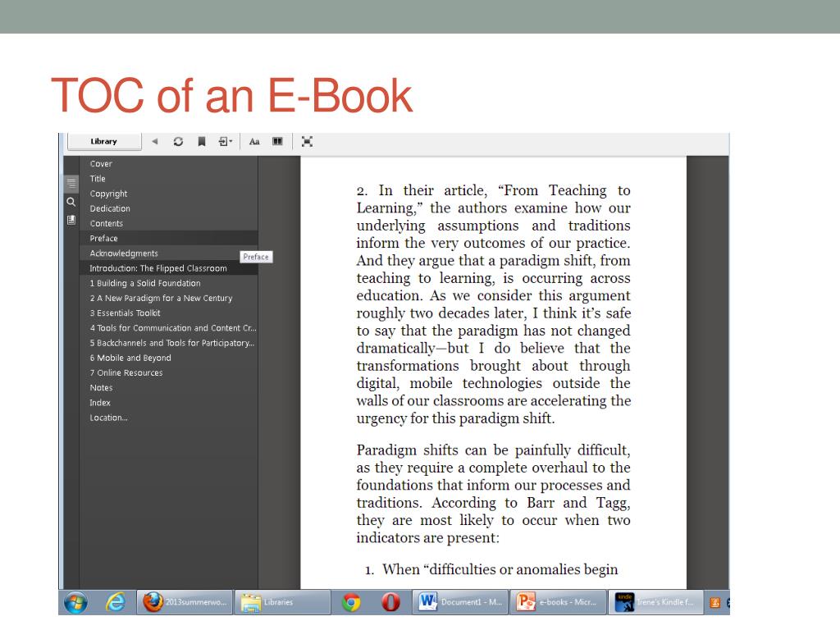The width and height of the screenshot is (840, 630).
Task: Go back with the left arrow icon
Action: pyautogui.click(x=155, y=141)
